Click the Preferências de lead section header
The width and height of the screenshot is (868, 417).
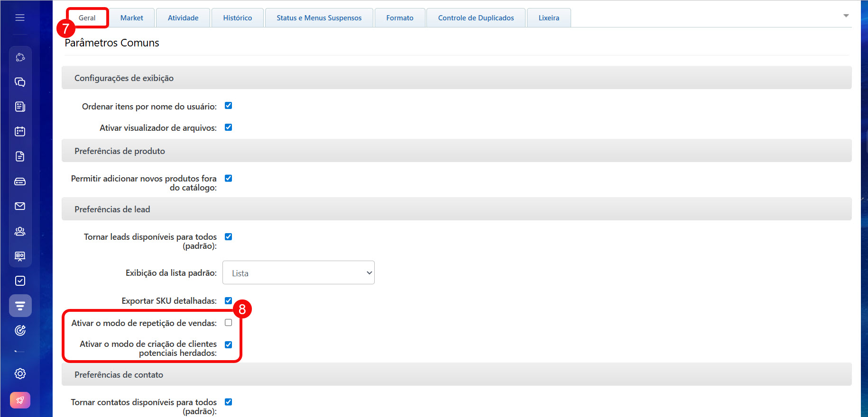tap(112, 209)
